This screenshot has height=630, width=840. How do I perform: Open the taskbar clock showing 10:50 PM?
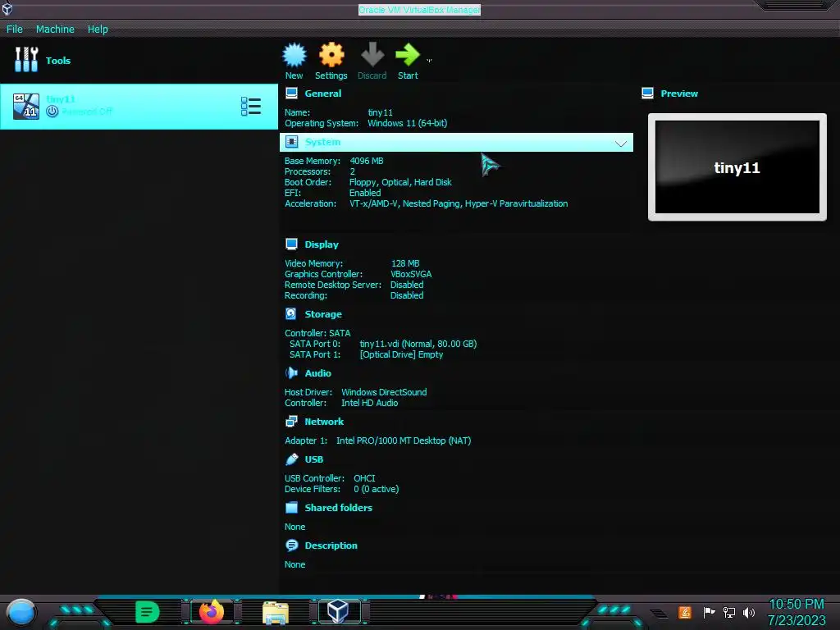(796, 612)
